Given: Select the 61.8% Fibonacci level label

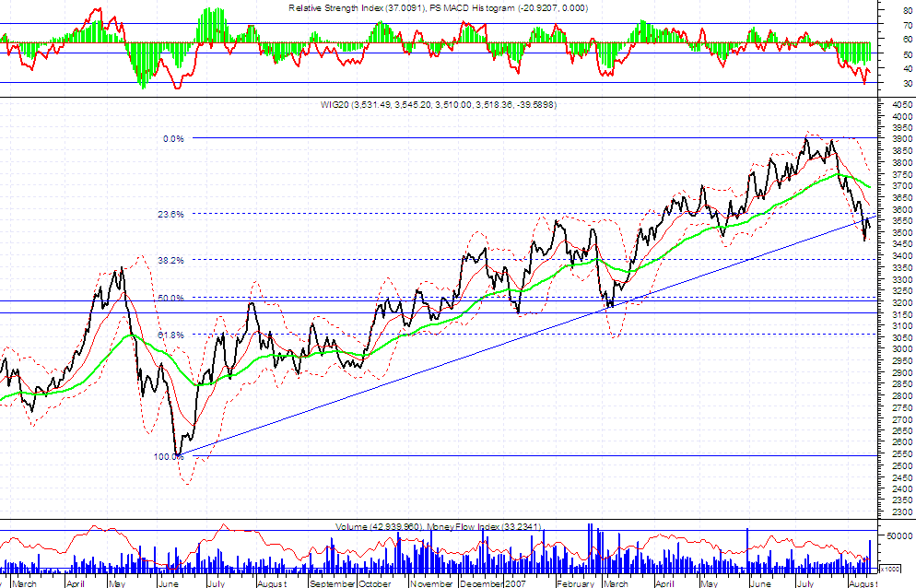Looking at the screenshot, I should (170, 335).
